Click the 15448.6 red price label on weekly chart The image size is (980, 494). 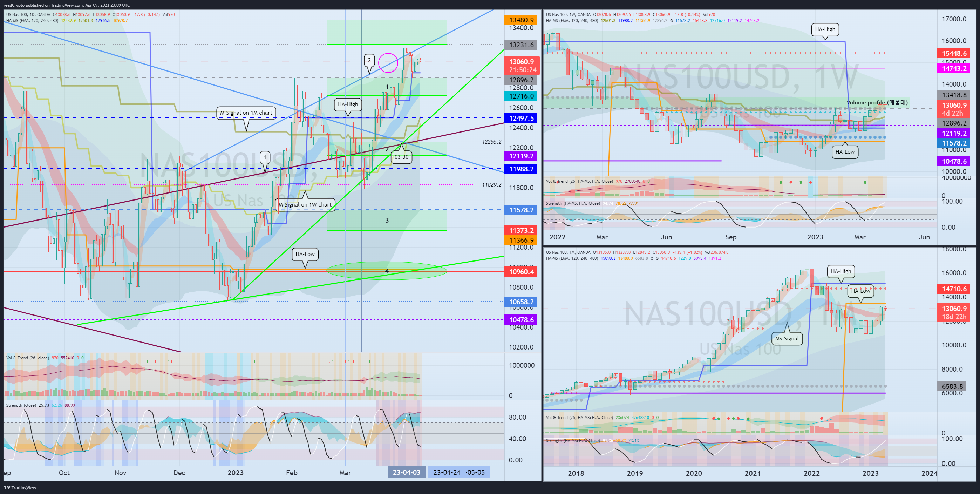point(954,53)
